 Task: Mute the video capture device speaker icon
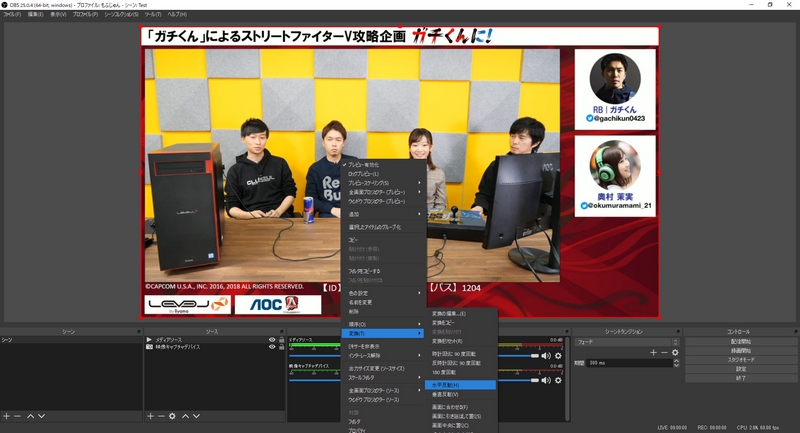tap(546, 380)
